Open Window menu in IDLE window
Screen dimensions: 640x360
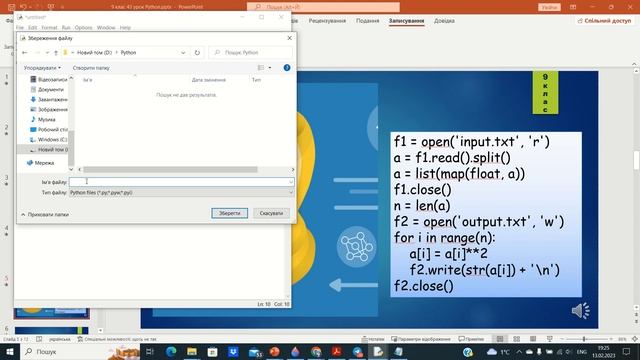click(106, 27)
